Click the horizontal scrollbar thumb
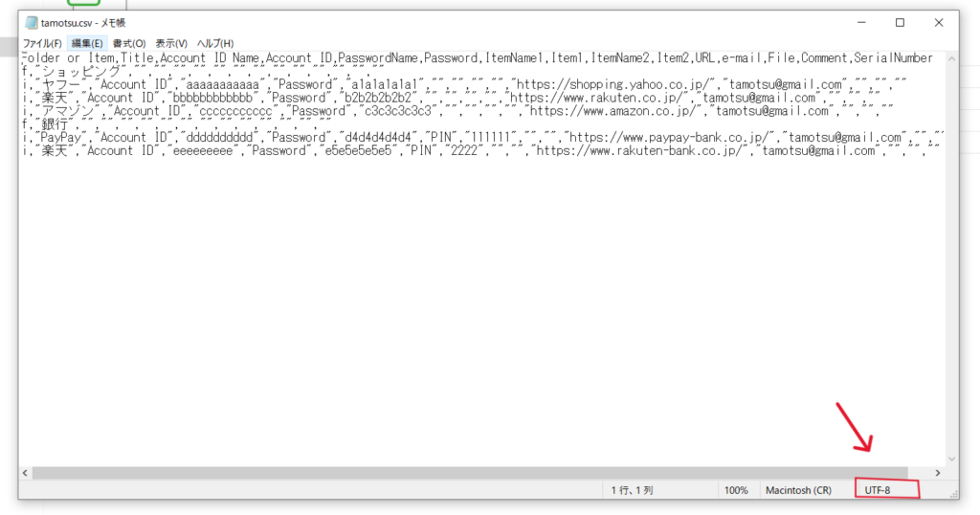 [x=469, y=473]
